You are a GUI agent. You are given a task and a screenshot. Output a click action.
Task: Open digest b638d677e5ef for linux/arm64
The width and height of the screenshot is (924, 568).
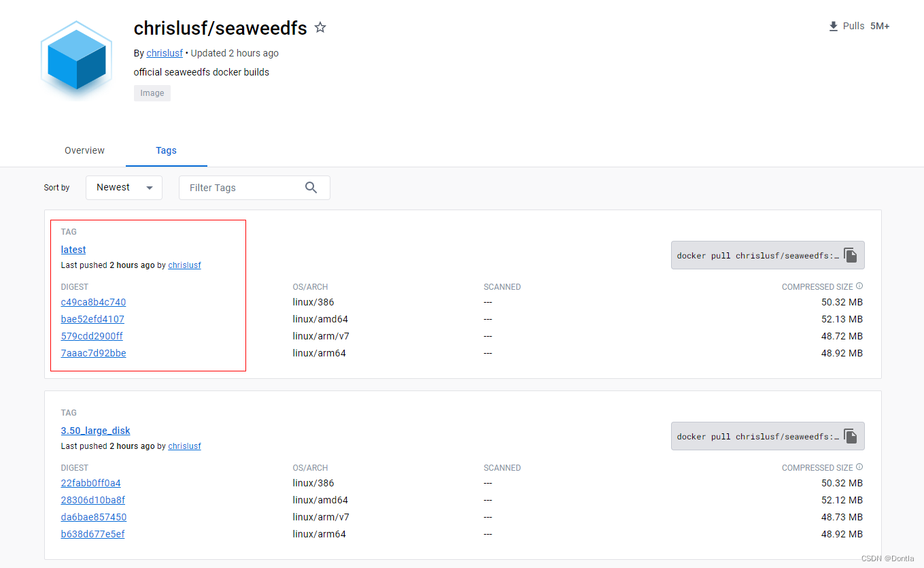click(92, 534)
